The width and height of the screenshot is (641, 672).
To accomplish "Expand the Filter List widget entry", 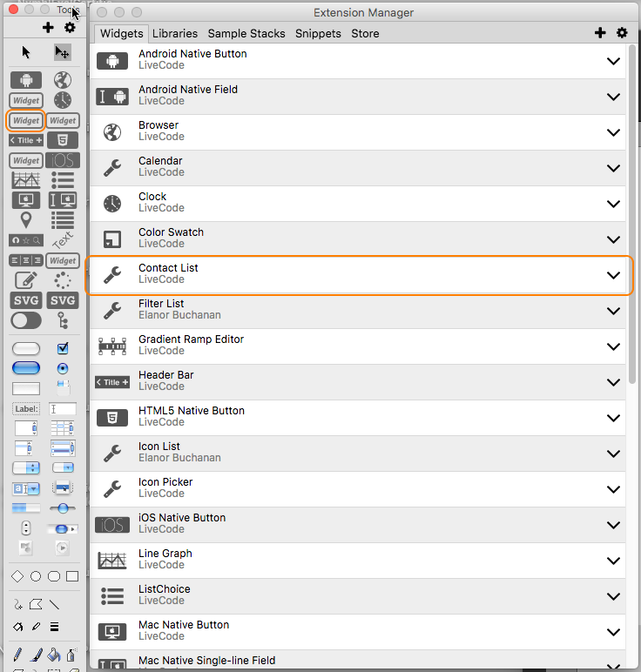I will pyautogui.click(x=613, y=311).
